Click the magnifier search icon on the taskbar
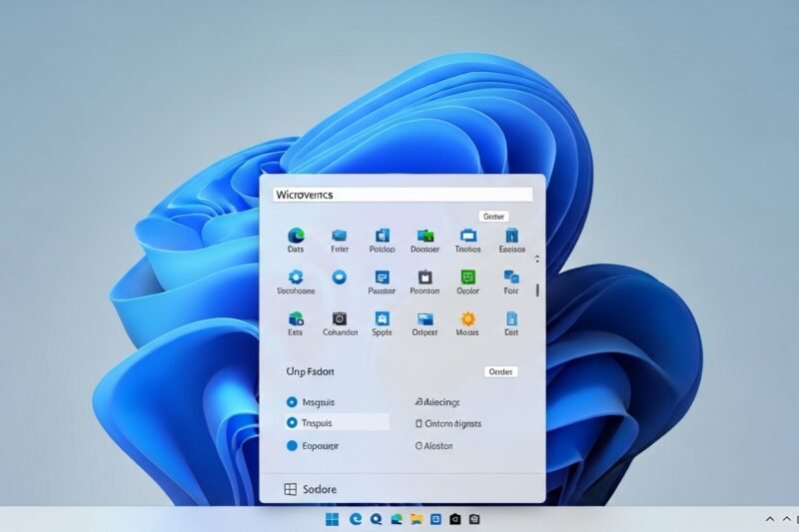Screen dimensions: 799x532 [377, 519]
